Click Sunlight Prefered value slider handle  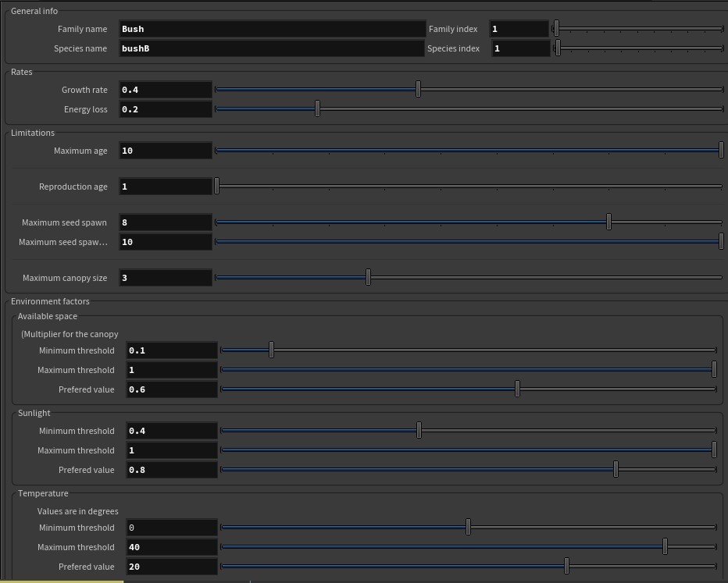pos(616,469)
